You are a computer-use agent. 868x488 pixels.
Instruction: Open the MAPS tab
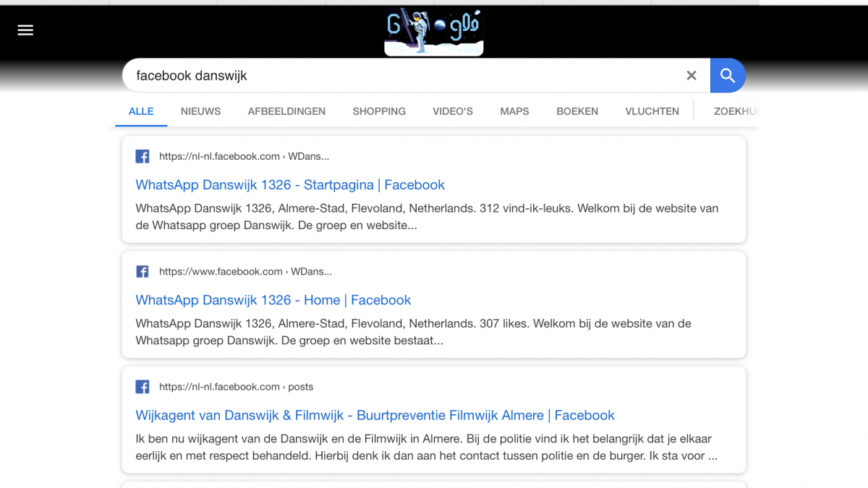pyautogui.click(x=514, y=111)
